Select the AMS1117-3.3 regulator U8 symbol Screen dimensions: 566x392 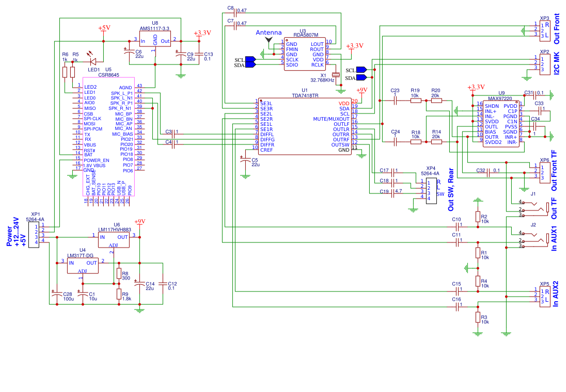[x=155, y=39]
